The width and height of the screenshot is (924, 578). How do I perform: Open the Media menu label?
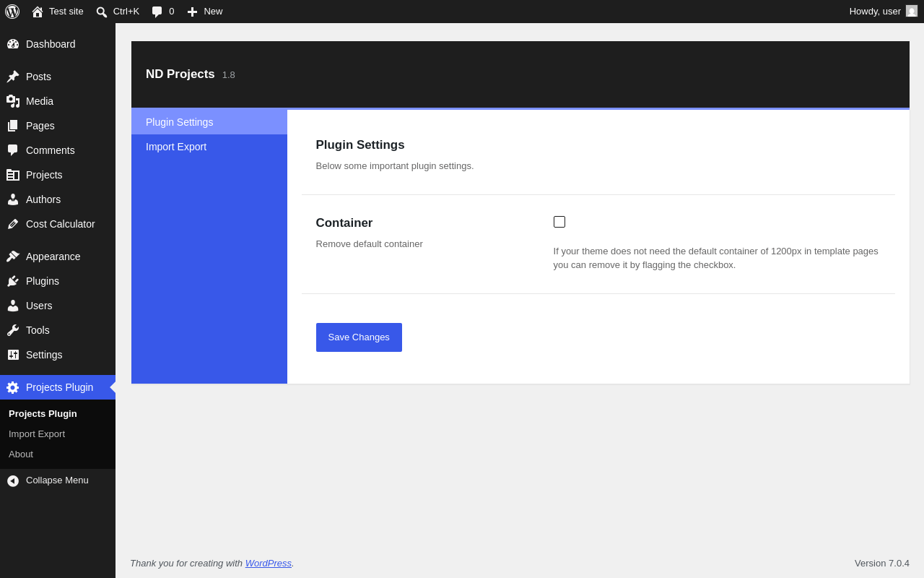(x=40, y=101)
